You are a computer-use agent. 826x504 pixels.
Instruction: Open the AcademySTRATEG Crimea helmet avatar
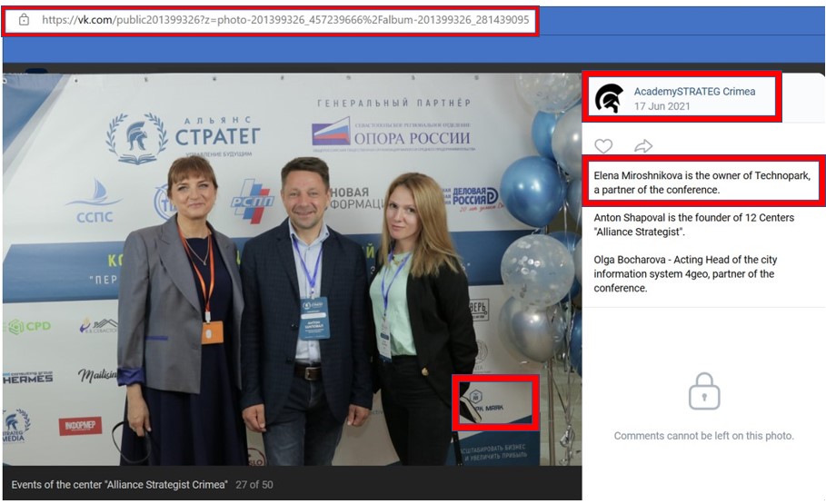[609, 98]
